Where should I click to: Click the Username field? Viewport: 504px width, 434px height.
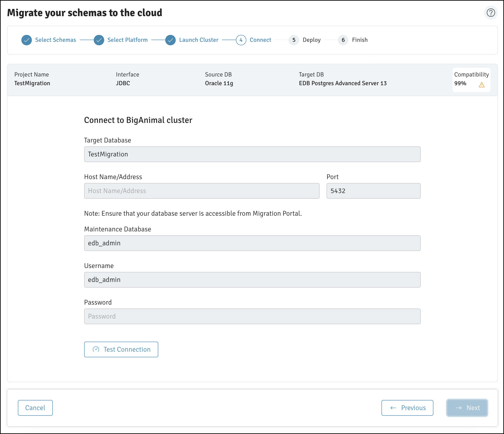[252, 280]
